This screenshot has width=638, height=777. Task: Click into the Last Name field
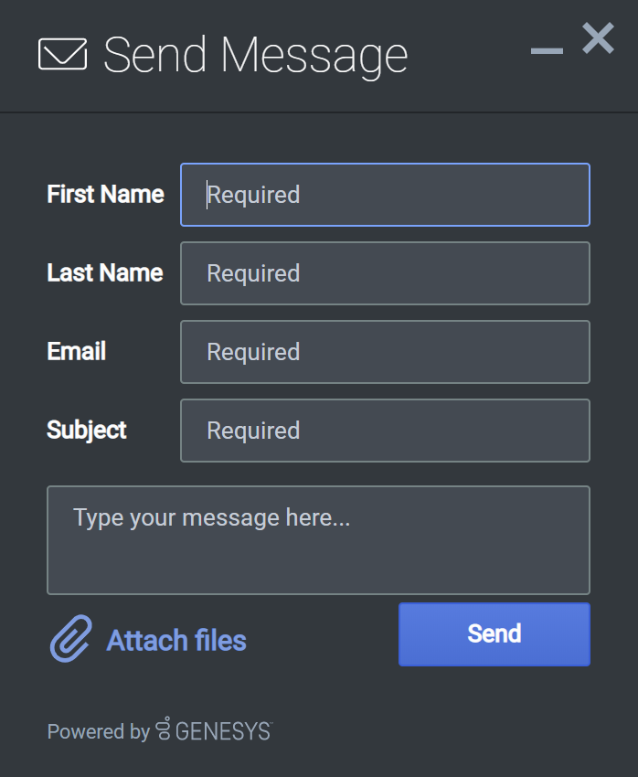pyautogui.click(x=385, y=273)
